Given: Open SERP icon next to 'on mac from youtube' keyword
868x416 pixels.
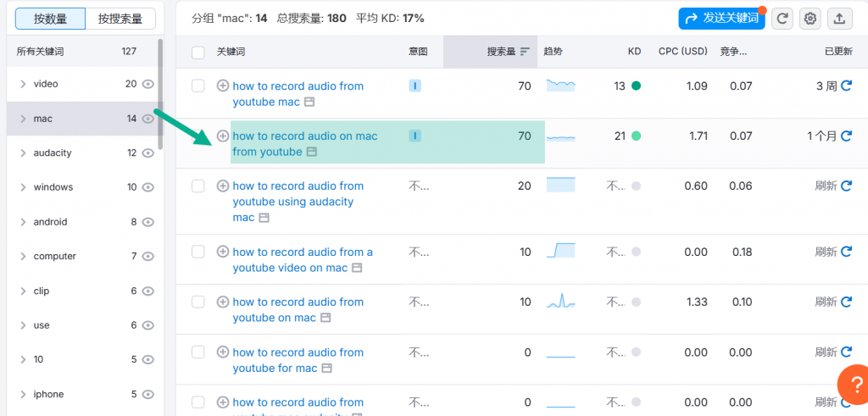Looking at the screenshot, I should point(312,152).
